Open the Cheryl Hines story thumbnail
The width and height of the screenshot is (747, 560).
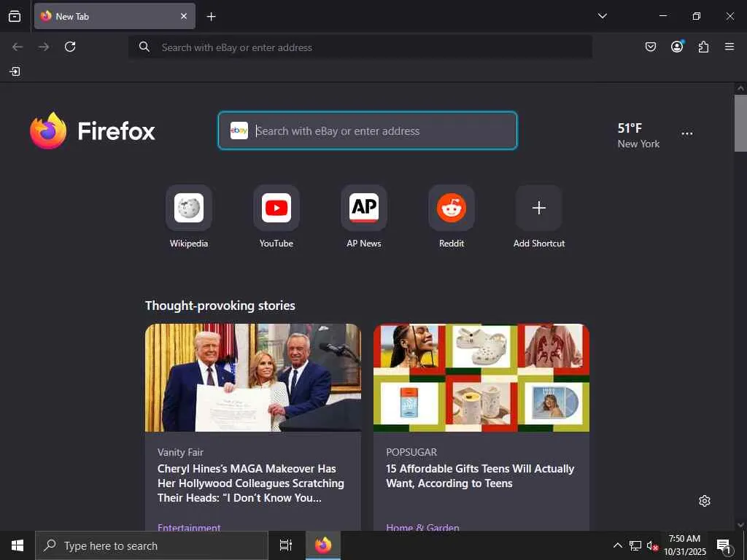tap(253, 378)
